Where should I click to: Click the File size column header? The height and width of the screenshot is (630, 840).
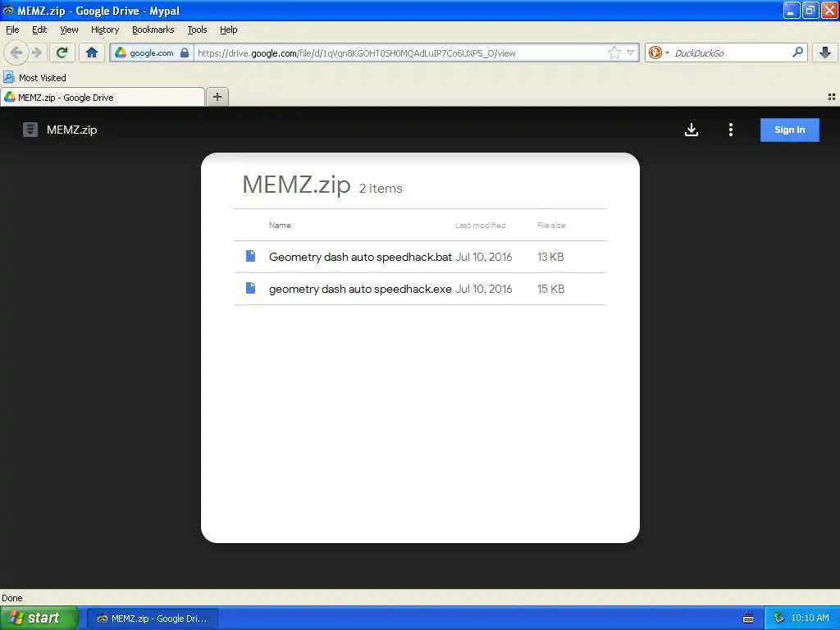pos(551,225)
